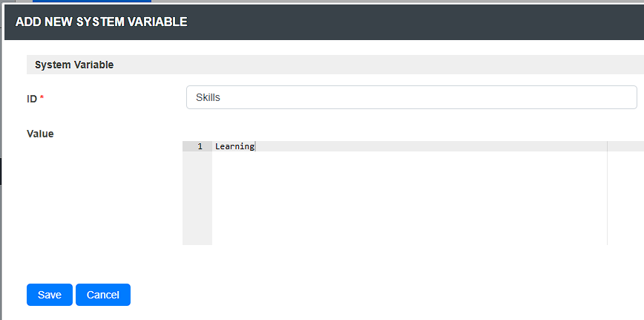The width and height of the screenshot is (644, 320).
Task: Click the blank dialog area right of Cancel
Action: [371, 295]
